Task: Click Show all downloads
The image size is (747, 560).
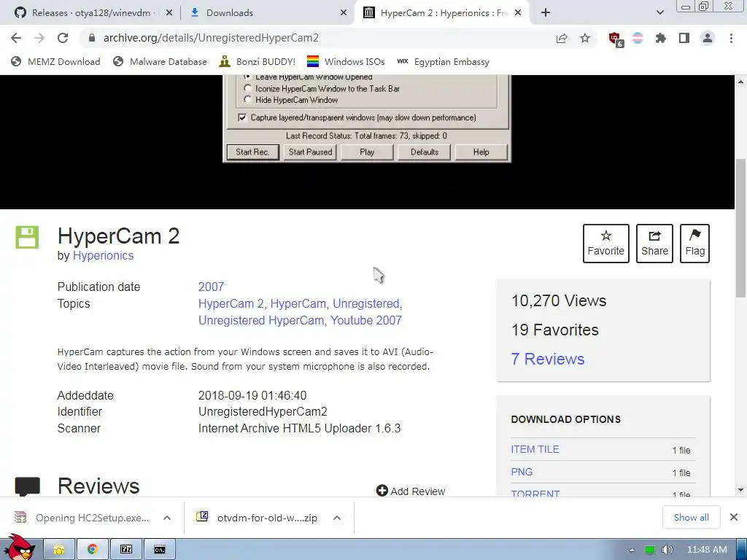Action: (692, 518)
